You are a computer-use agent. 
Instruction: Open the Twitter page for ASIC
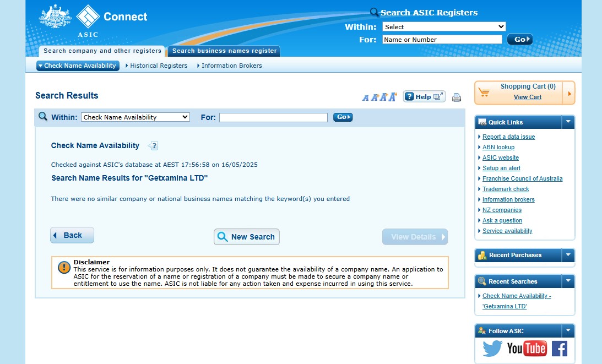click(492, 349)
